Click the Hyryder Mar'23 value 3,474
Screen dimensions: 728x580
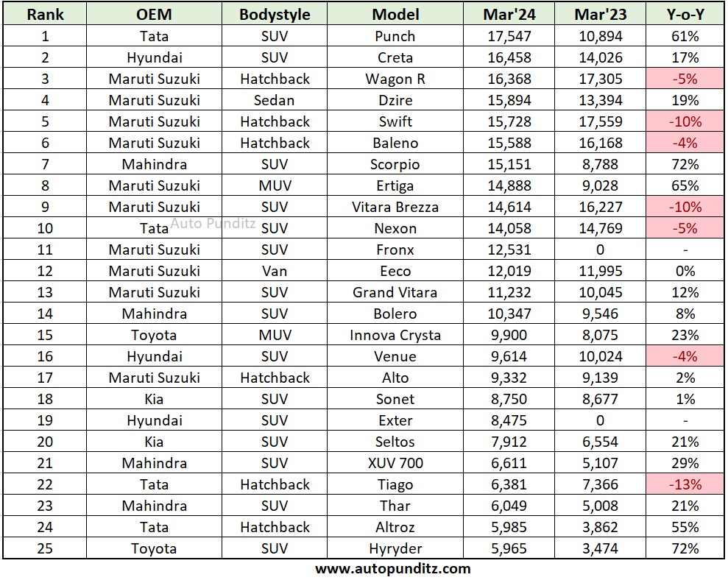601,548
